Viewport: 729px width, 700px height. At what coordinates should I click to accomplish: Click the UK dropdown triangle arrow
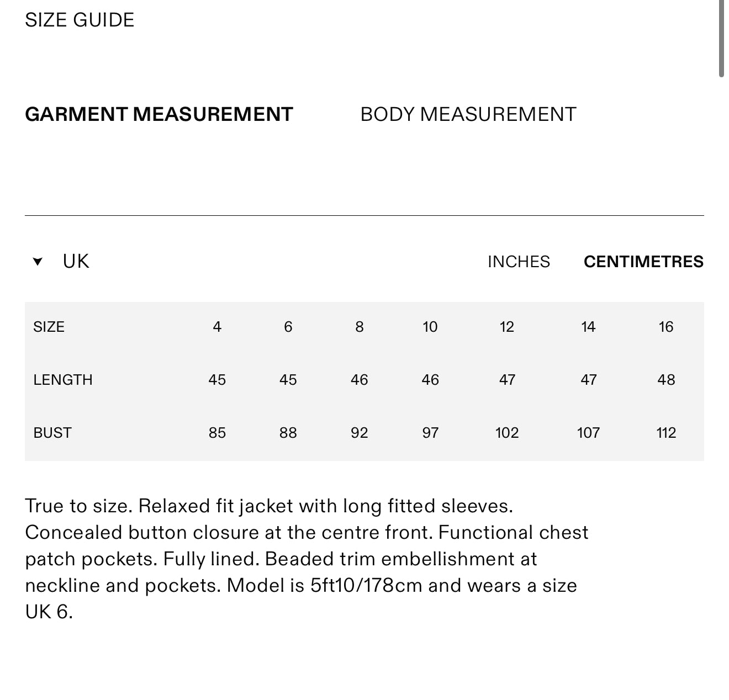point(38,262)
